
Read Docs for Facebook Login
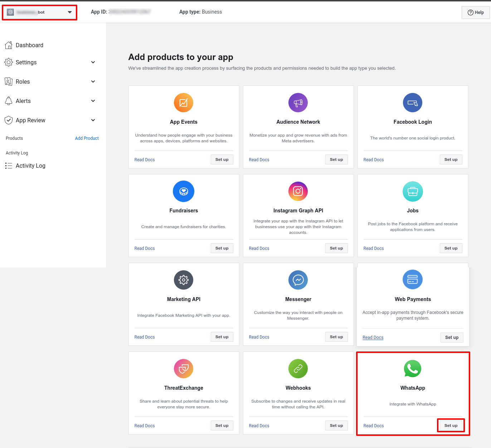(373, 160)
